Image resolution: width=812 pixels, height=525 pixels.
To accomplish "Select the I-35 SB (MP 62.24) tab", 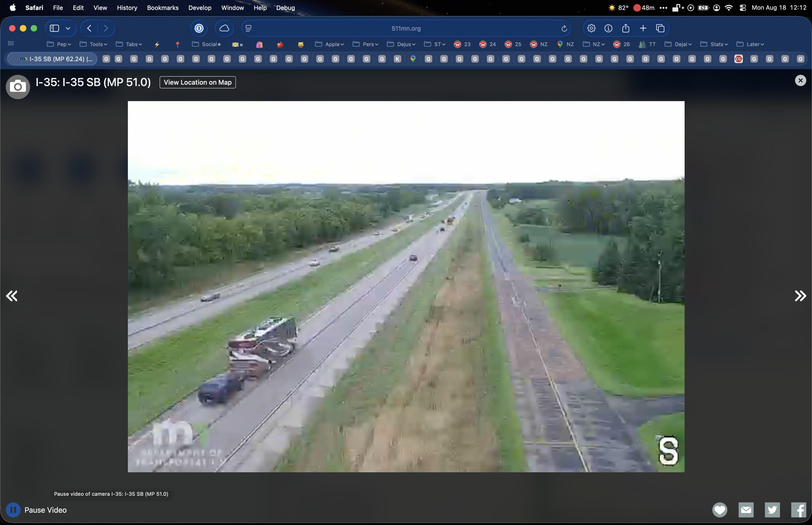I will (x=52, y=59).
